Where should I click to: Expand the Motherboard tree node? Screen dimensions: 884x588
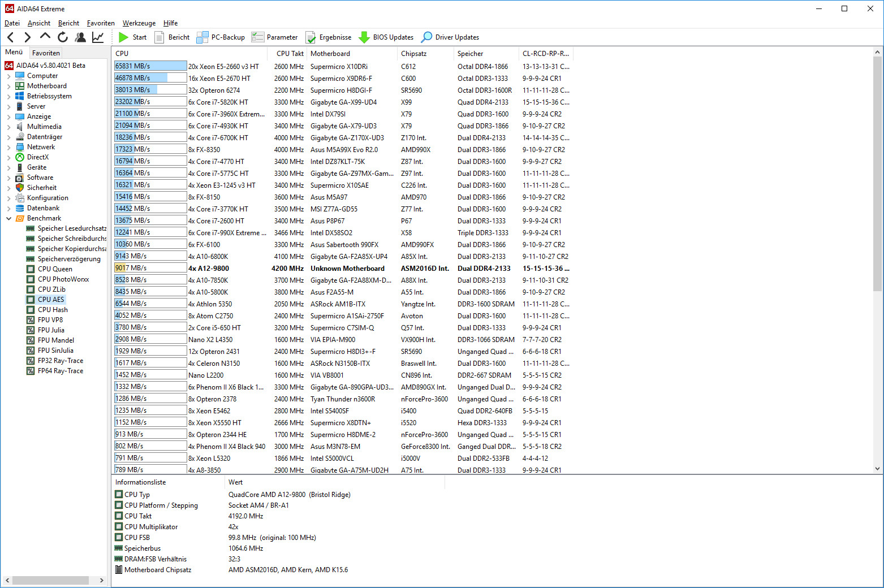(8, 86)
